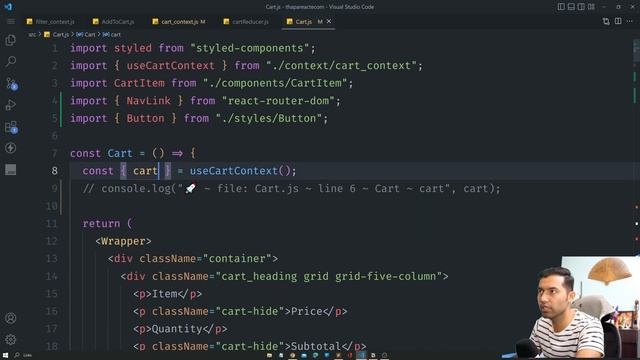Click NavLink import on line 4

148,101
